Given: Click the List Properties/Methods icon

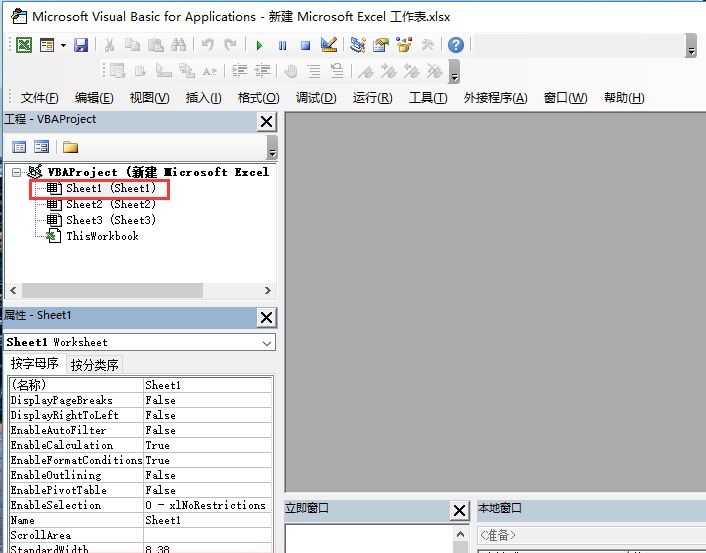Looking at the screenshot, I should 118,71.
